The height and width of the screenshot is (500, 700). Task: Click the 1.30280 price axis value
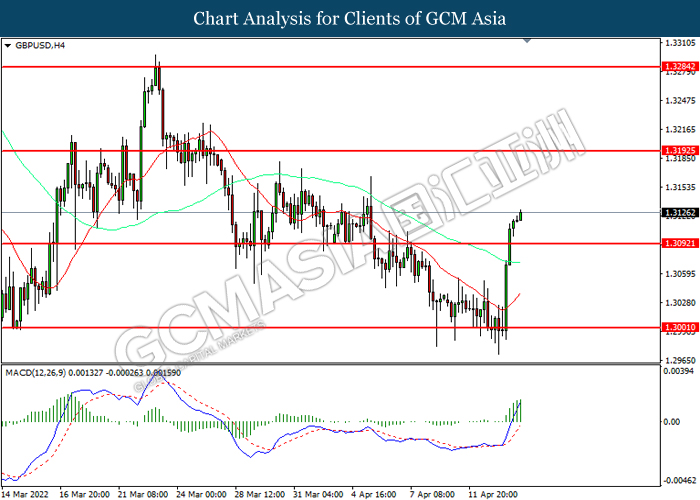[x=680, y=303]
